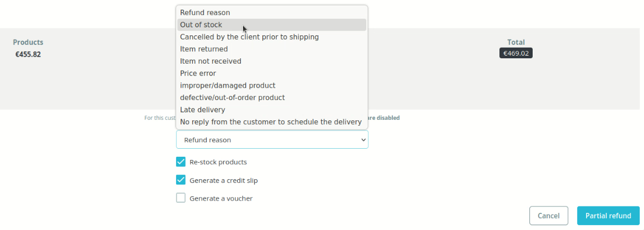Select 'No reply from the customer' option
The height and width of the screenshot is (230, 644).
point(271,122)
